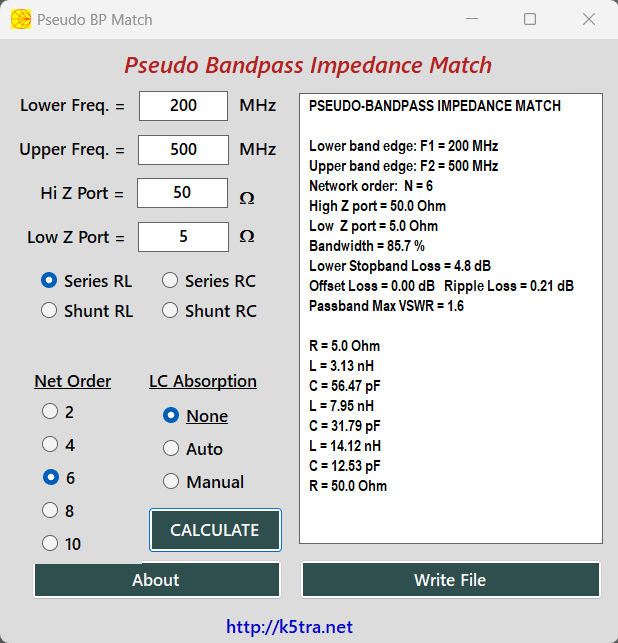Select None for LC Absorption

click(x=171, y=416)
